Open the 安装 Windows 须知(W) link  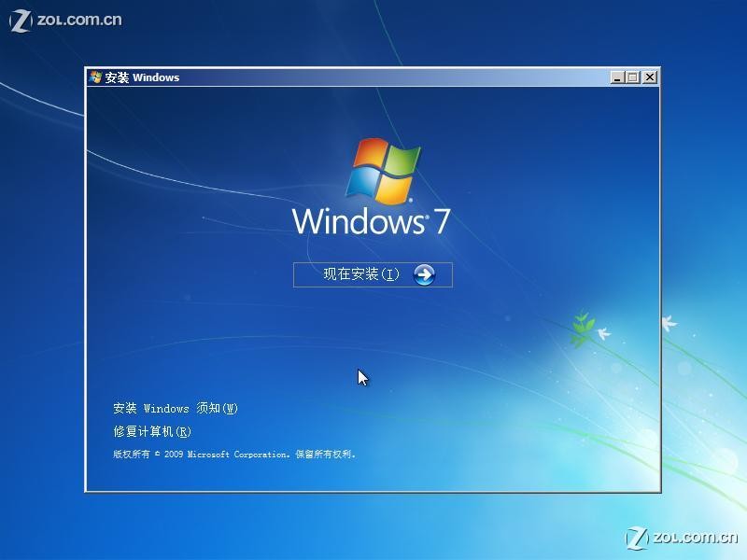point(174,409)
